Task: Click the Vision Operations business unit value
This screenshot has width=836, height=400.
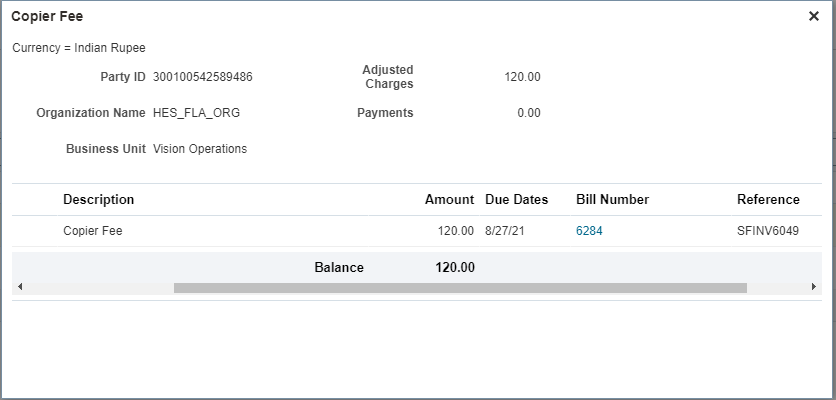Action: click(200, 149)
